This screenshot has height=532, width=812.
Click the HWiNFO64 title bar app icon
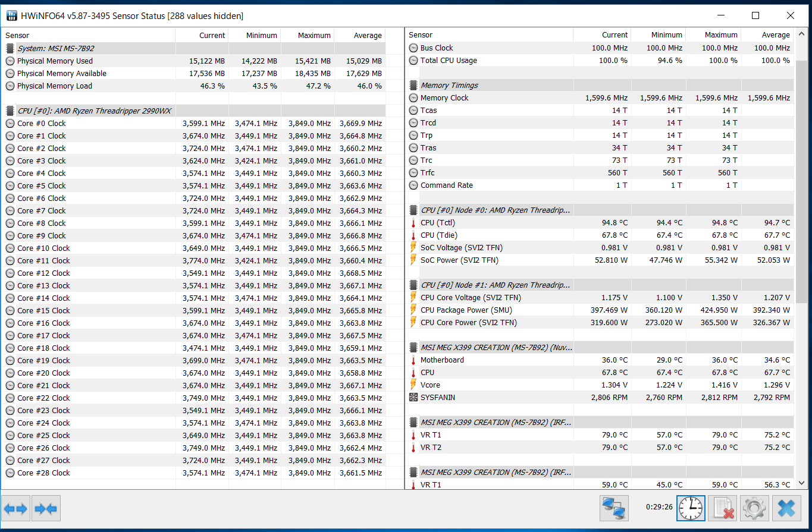11,15
